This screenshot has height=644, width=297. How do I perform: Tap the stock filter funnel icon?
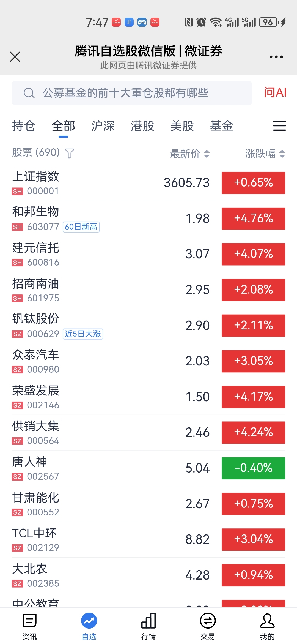[70, 153]
